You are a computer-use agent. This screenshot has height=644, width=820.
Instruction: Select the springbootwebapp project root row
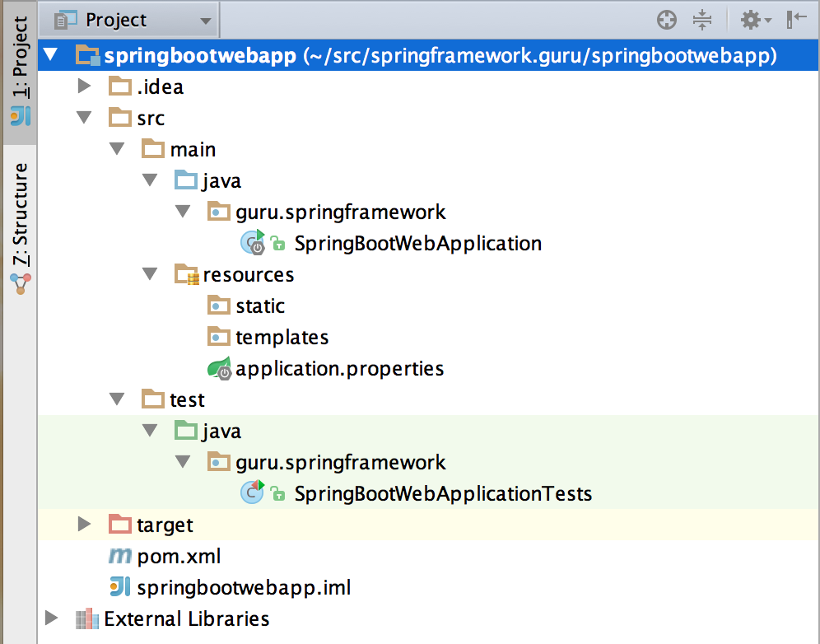[428, 55]
